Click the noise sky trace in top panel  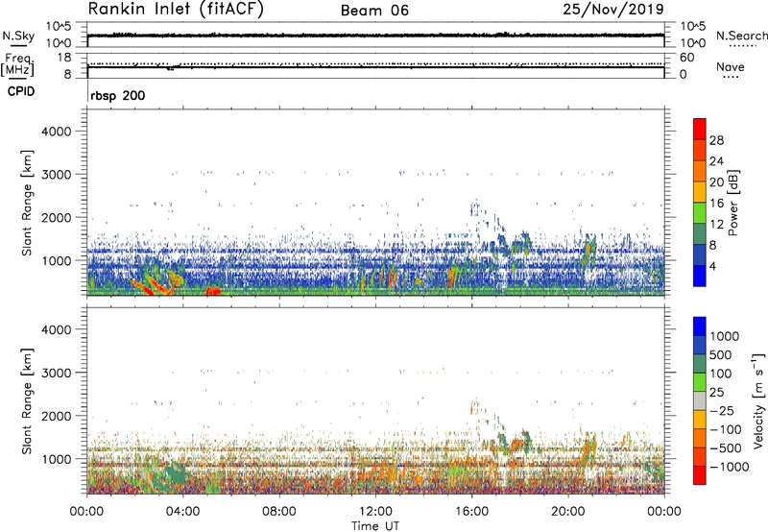pos(375,36)
